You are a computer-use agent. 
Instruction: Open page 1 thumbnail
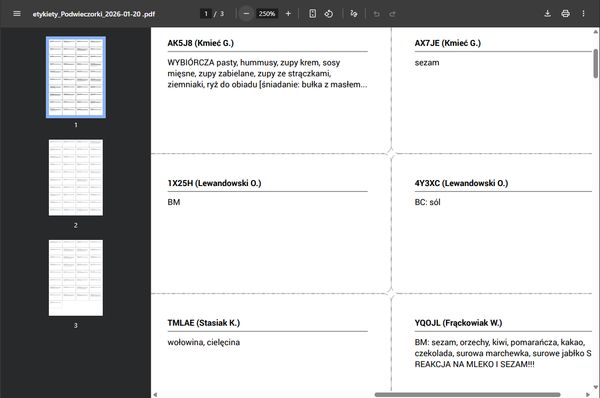(x=76, y=77)
